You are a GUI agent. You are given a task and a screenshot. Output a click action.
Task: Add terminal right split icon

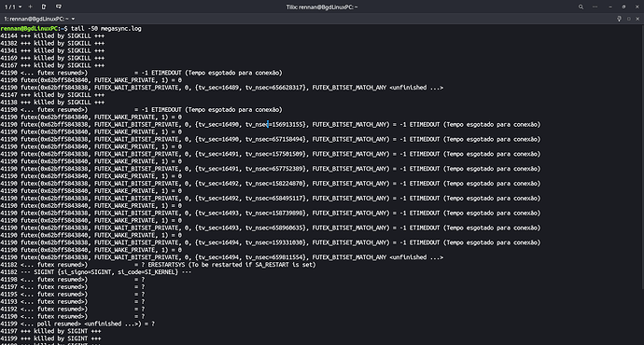coord(44,7)
